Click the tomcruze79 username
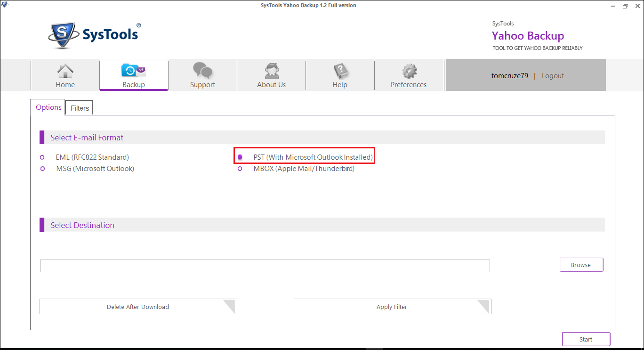The width and height of the screenshot is (644, 350). click(510, 76)
